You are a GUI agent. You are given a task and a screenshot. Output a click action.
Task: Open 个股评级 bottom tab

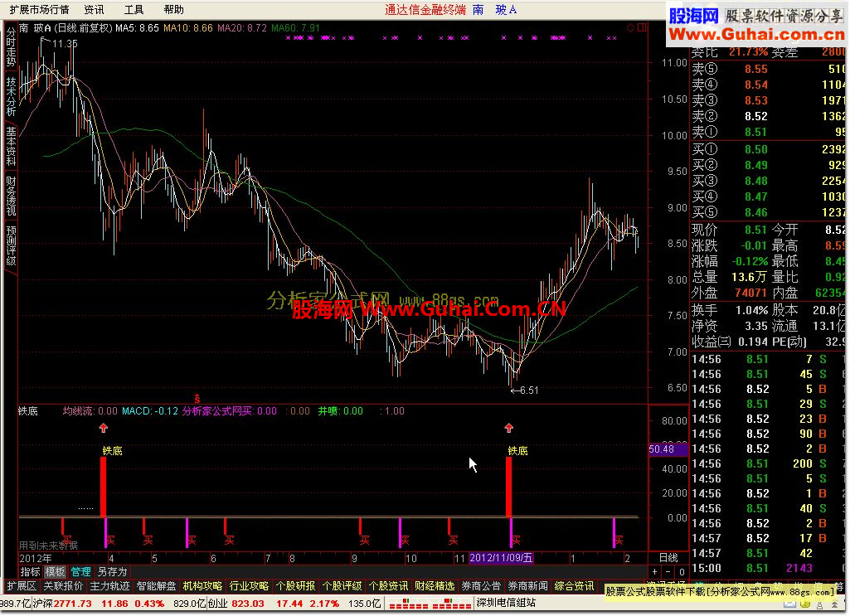point(342,586)
